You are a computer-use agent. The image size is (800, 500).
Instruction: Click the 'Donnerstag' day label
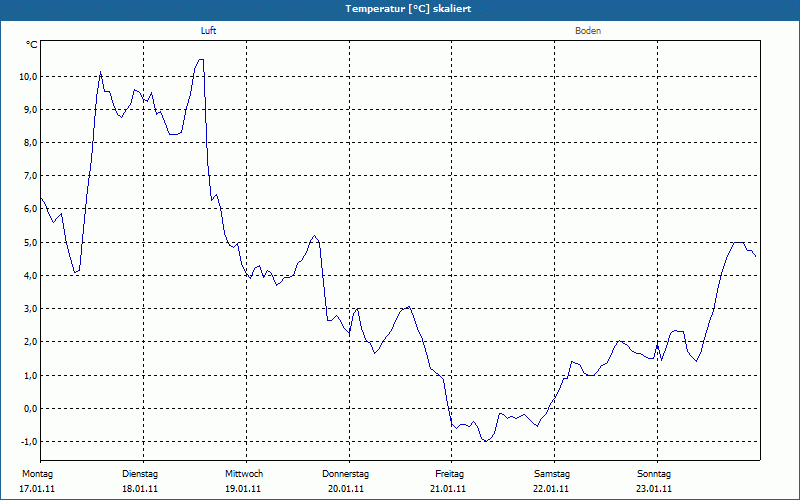(x=345, y=474)
